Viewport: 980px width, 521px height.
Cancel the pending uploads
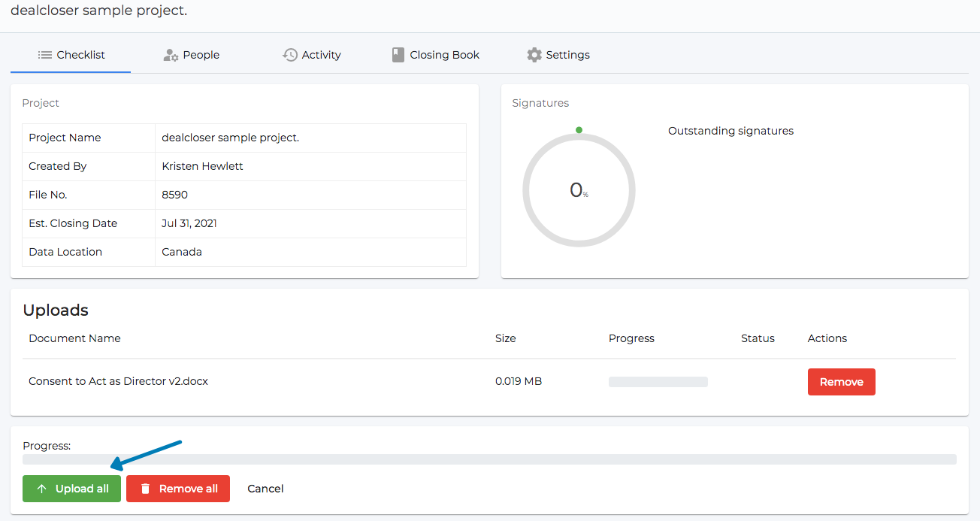(x=265, y=488)
